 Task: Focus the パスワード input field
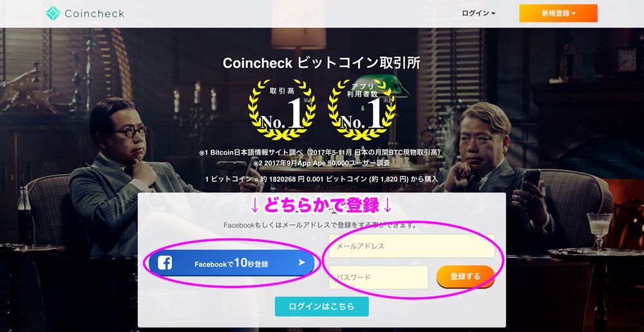[378, 277]
